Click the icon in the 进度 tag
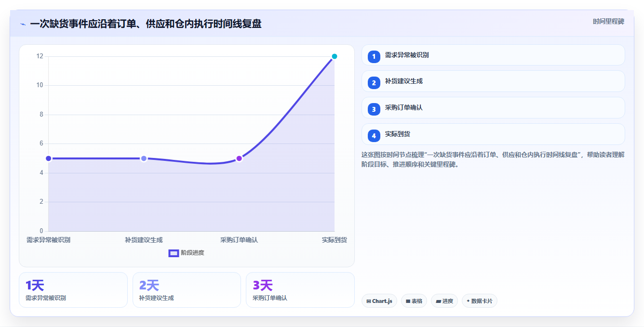 (438, 301)
